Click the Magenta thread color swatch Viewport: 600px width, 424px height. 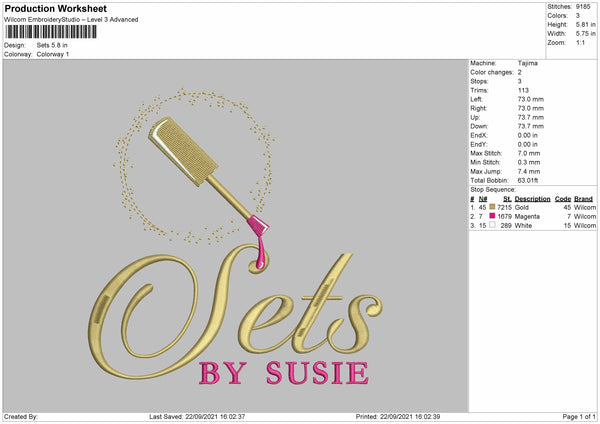492,216
